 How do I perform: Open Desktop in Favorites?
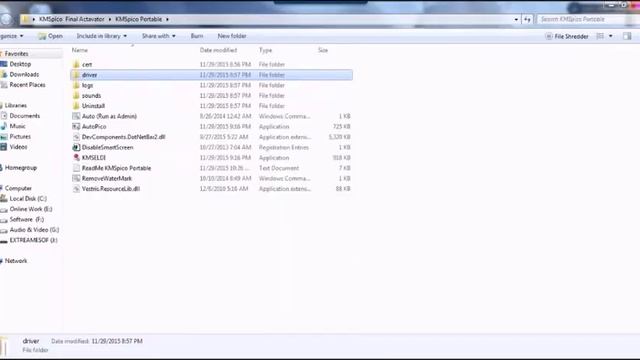coord(20,64)
